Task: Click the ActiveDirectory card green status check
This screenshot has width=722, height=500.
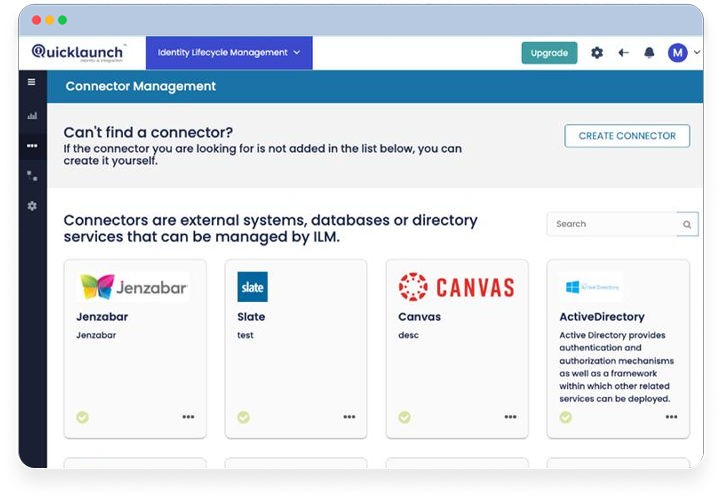Action: tap(565, 417)
